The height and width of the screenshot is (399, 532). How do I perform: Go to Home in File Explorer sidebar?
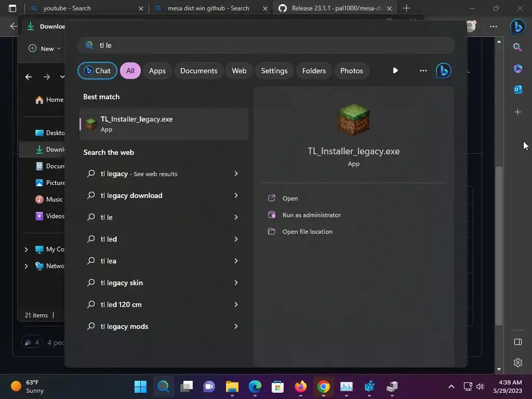(x=49, y=100)
